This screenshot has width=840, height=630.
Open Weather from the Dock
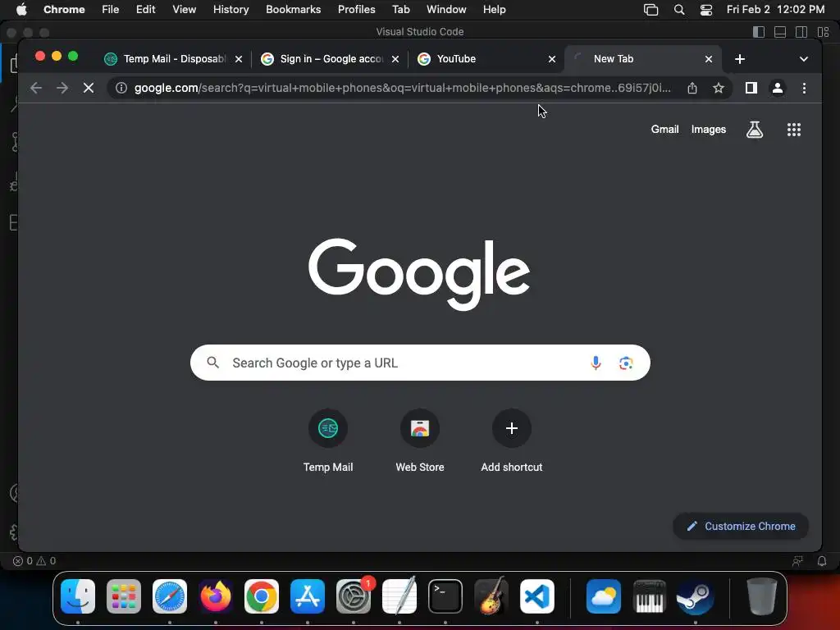point(603,596)
